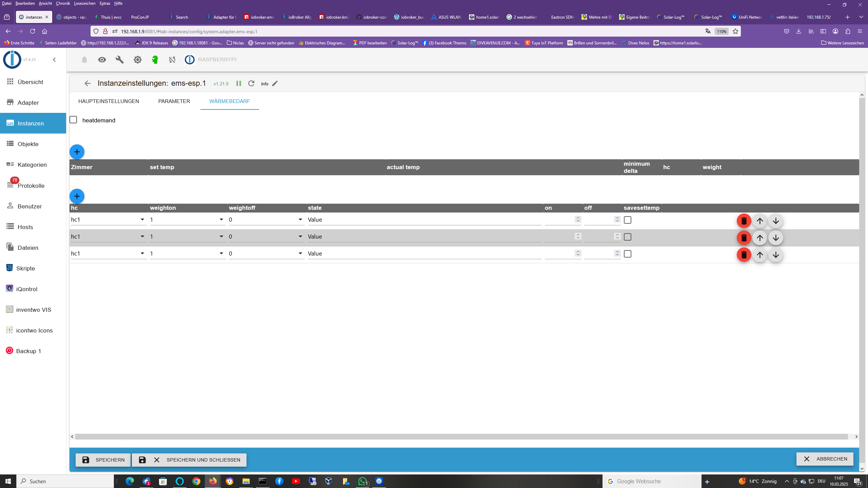Pause the ems-esp.1 instance
868x488 pixels.
tap(239, 83)
